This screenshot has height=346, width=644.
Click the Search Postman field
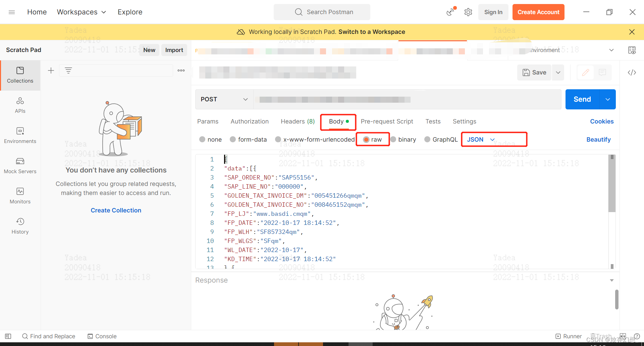tap(322, 12)
